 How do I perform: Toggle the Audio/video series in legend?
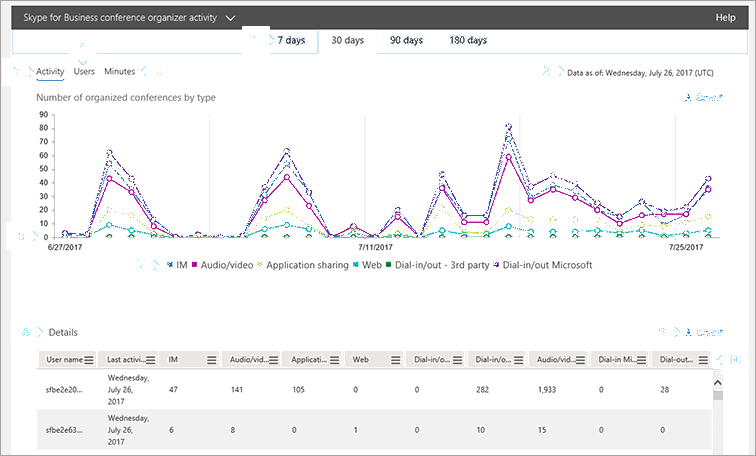click(x=222, y=265)
